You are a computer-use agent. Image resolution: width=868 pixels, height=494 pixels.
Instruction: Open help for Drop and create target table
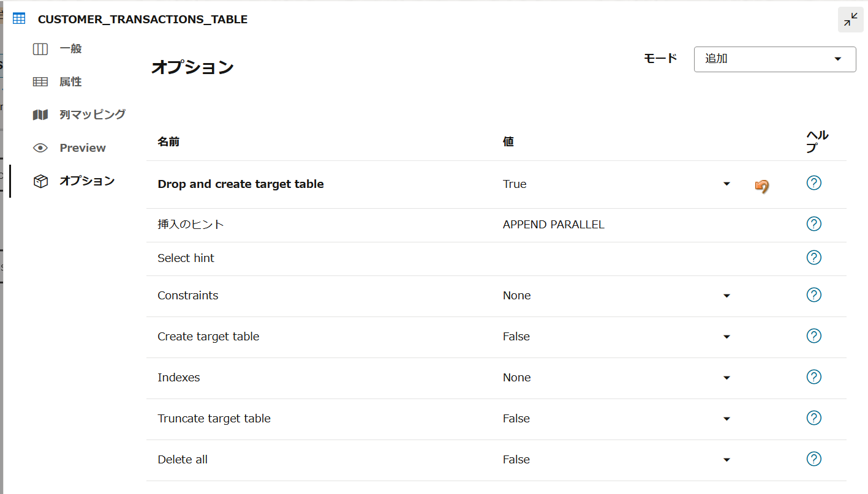pos(813,183)
